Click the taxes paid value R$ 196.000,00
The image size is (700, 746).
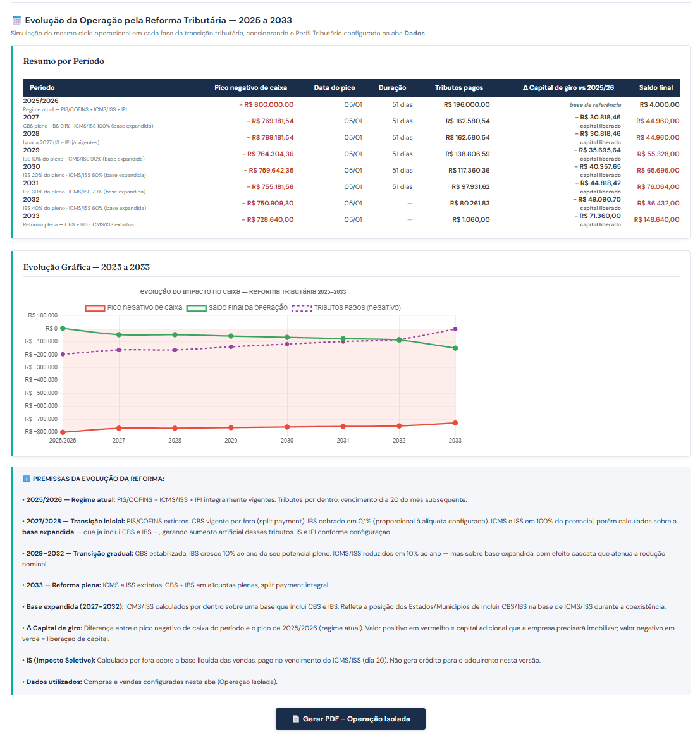click(466, 105)
